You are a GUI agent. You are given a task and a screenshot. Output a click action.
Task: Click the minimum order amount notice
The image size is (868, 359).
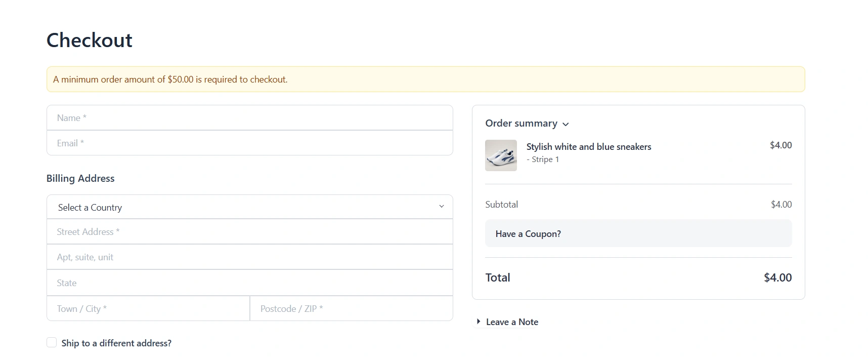pyautogui.click(x=425, y=79)
